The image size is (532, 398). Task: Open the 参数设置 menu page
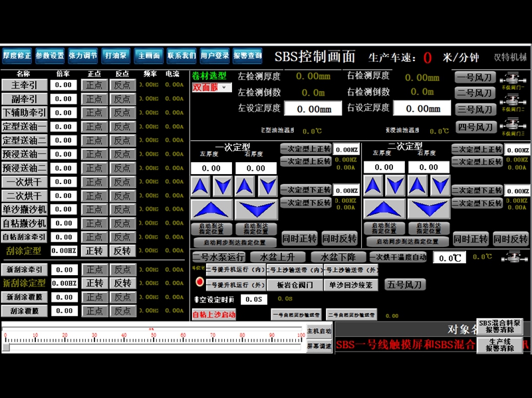[50, 56]
